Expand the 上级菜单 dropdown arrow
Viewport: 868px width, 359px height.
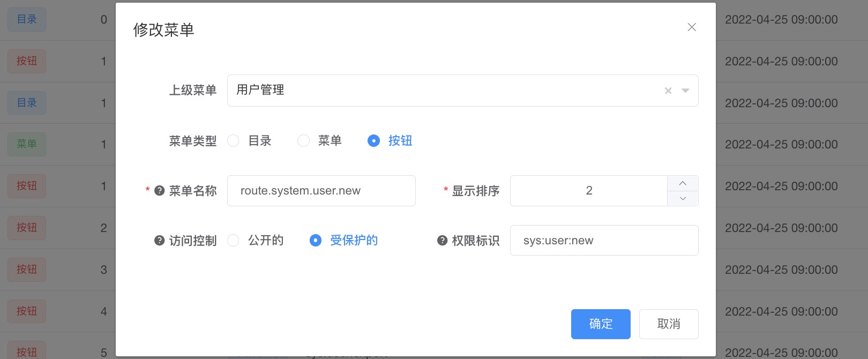[685, 91]
